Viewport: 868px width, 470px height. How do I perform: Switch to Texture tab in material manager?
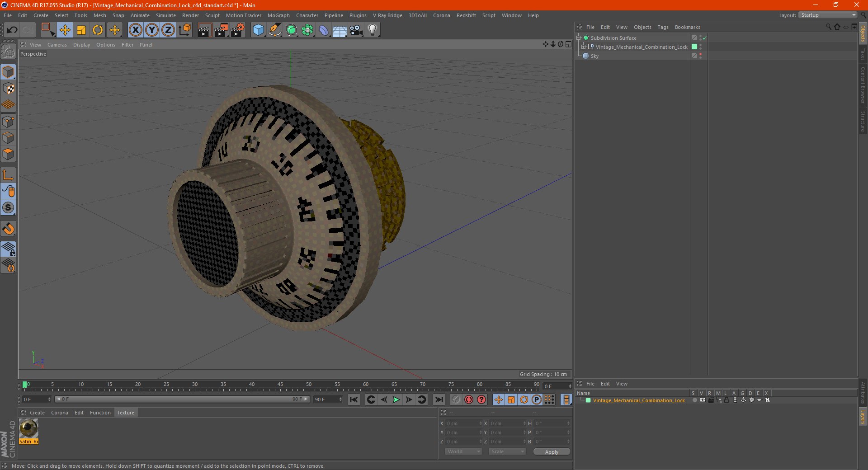point(125,413)
